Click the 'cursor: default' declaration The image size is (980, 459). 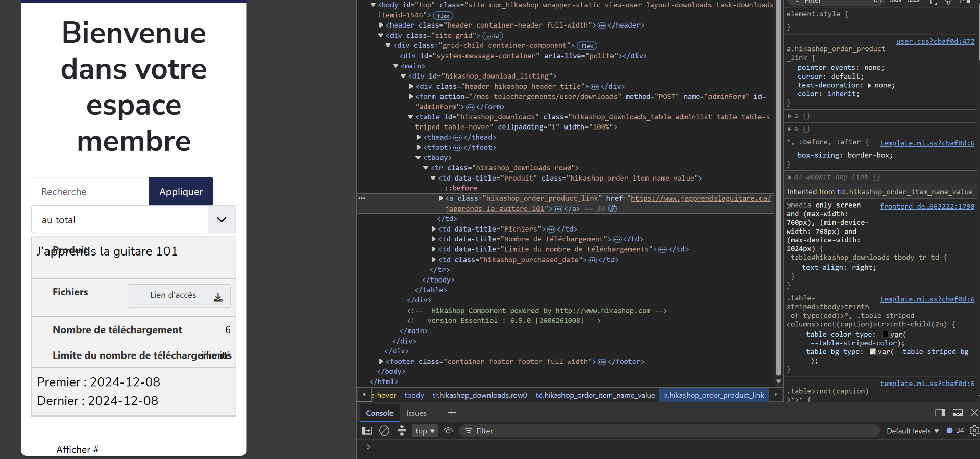[x=830, y=76]
